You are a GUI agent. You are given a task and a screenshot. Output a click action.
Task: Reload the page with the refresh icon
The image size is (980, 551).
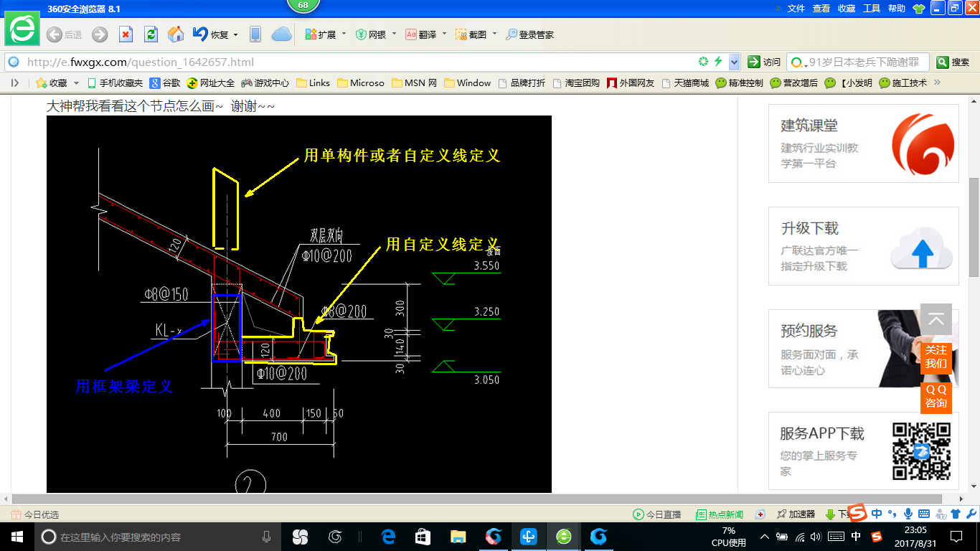151,34
